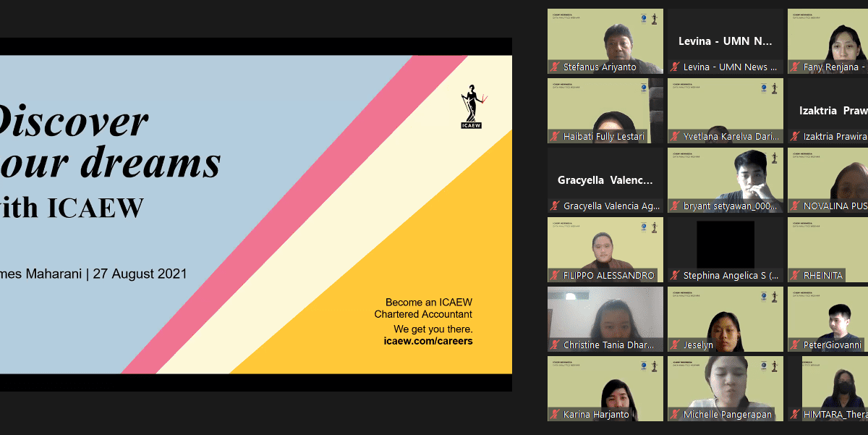
Task: Click the muted mic icon beside FILIPPO ALESSANDRO
Action: tap(556, 275)
